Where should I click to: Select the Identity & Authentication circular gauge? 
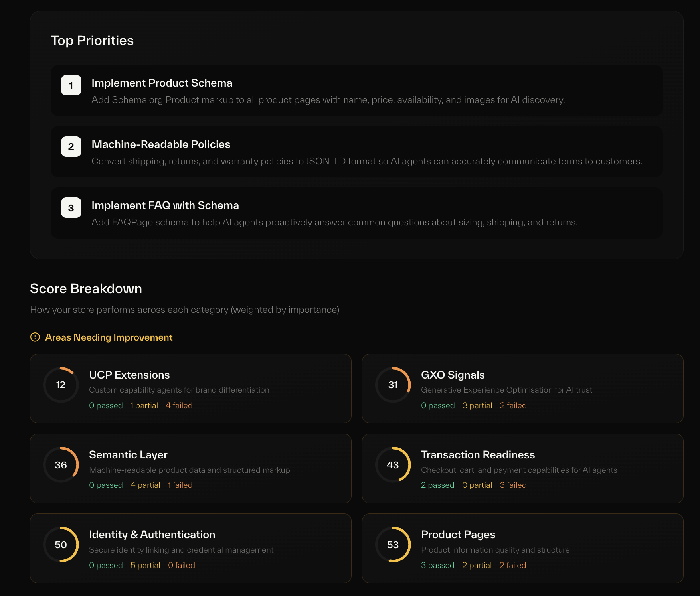click(61, 544)
